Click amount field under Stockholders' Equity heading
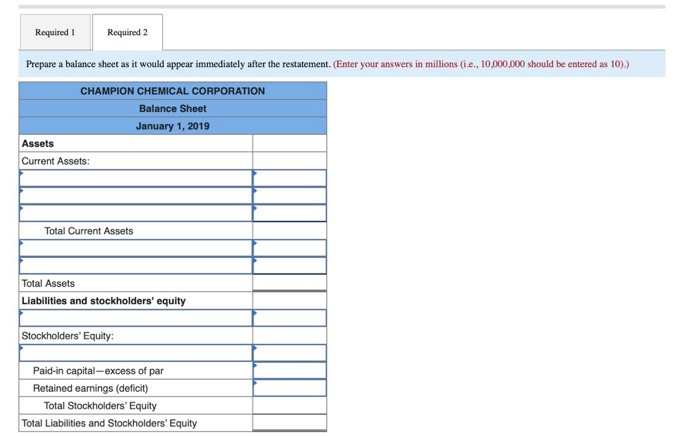This screenshot has width=700, height=436. tap(289, 353)
